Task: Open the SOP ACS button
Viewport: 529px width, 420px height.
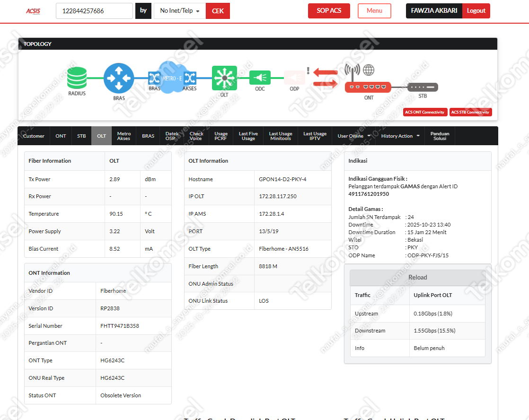Action: (x=329, y=11)
